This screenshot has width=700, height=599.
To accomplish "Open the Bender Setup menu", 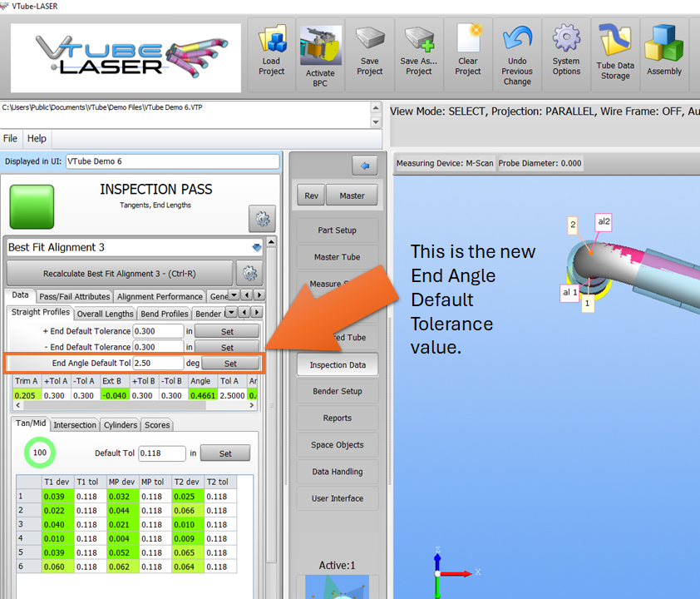I will point(337,391).
